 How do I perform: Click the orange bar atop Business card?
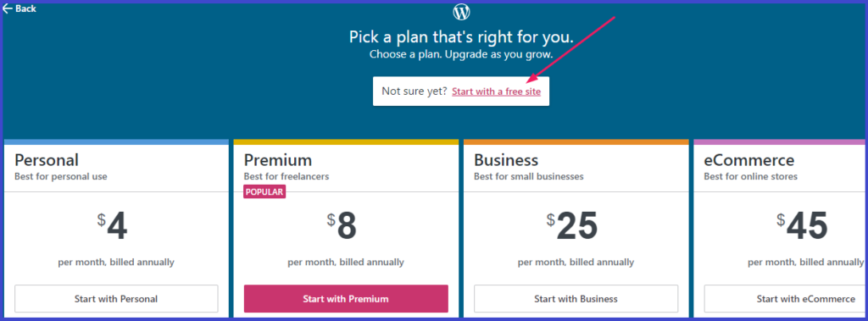[576, 142]
